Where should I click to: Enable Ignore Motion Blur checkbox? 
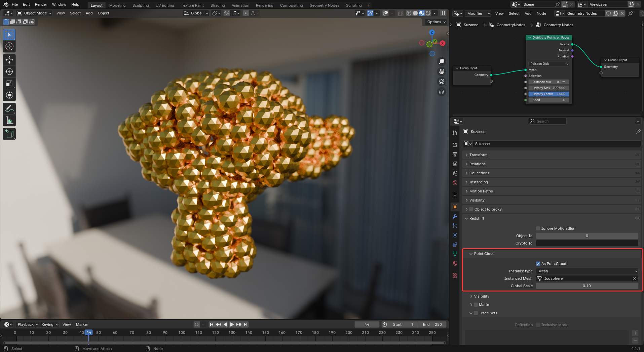coord(538,228)
